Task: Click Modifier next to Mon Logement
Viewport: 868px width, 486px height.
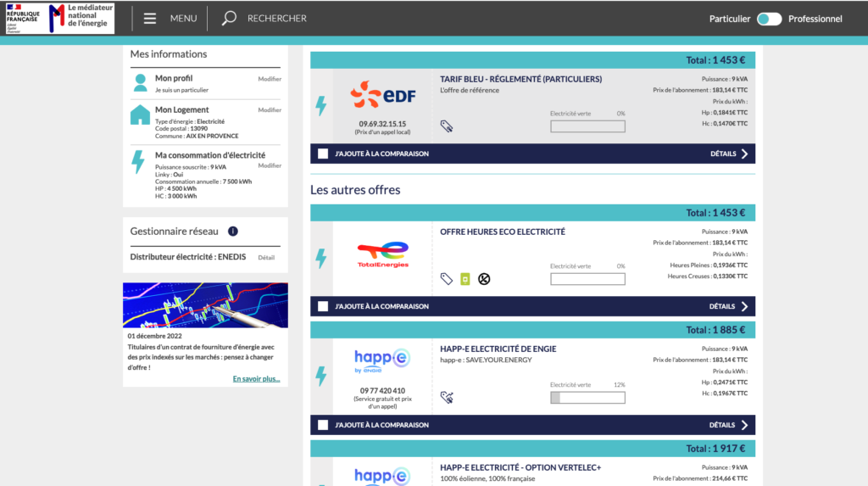Action: 270,109
